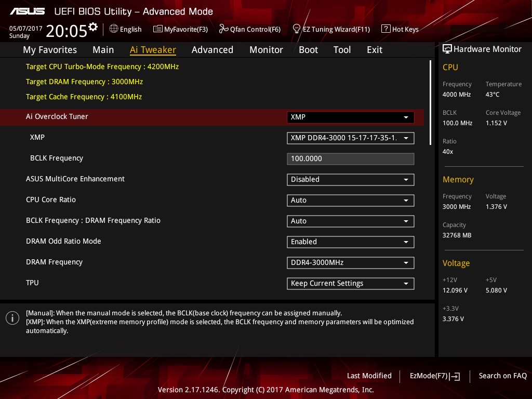Image resolution: width=532 pixels, height=399 pixels.
Task: Click the +5V 5.080 V reading
Action: point(496,290)
